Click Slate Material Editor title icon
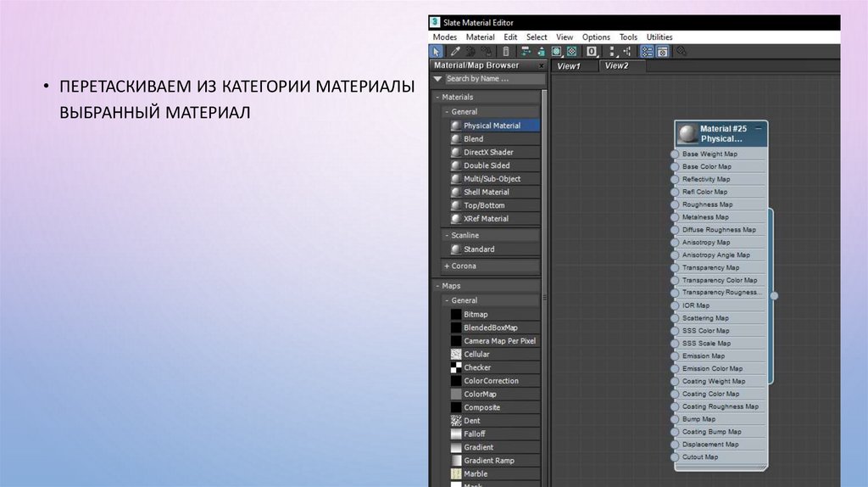 [x=435, y=22]
